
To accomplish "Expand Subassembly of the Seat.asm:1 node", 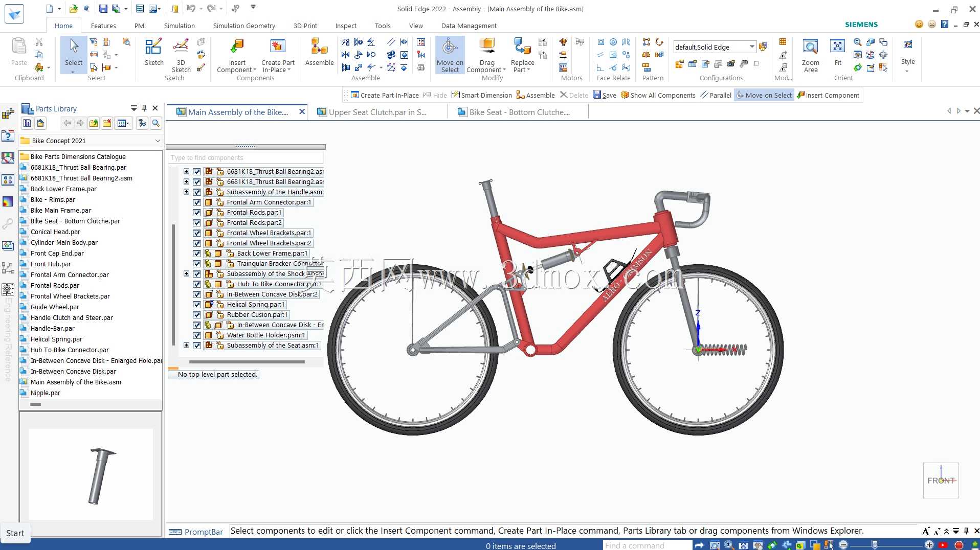I will click(x=187, y=346).
